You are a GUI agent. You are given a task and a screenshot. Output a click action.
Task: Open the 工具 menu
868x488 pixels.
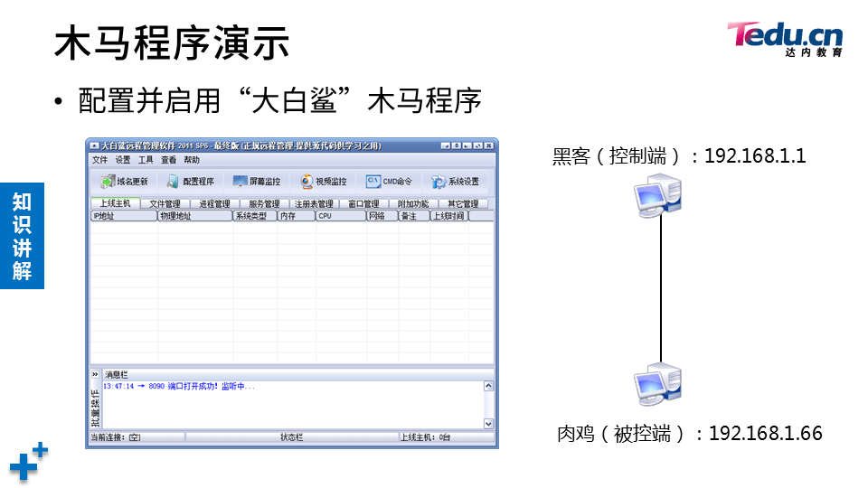pyautogui.click(x=146, y=160)
